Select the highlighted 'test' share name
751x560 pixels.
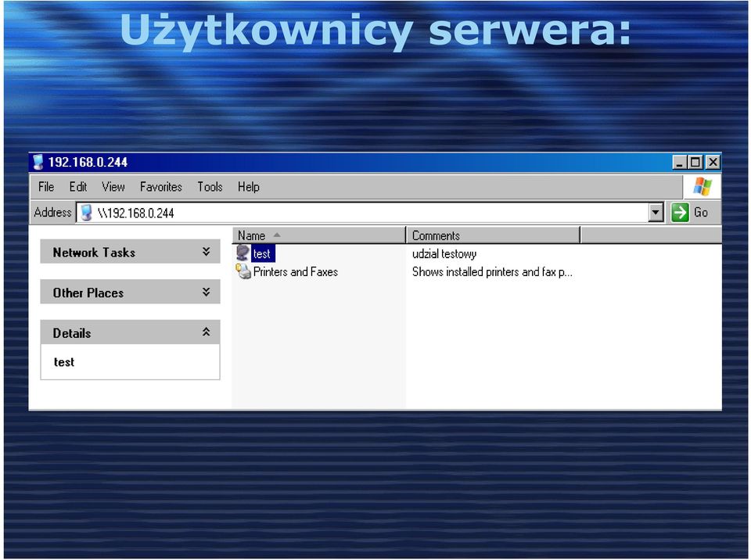[262, 253]
